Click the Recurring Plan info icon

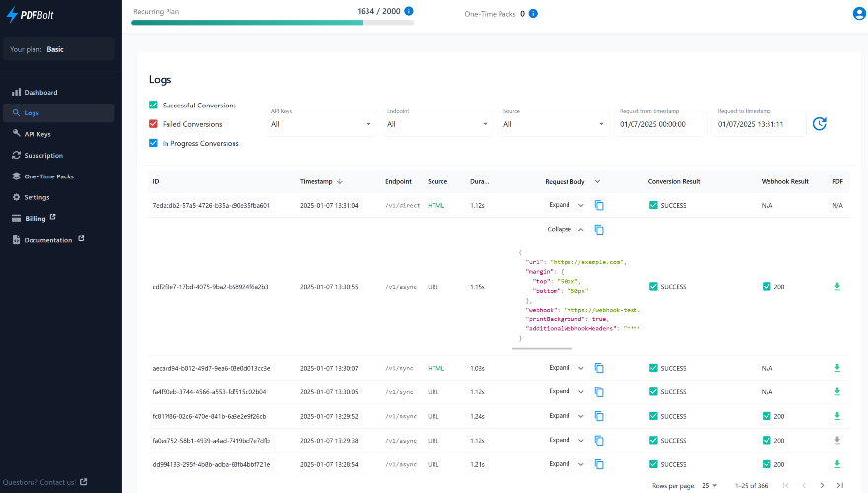(409, 11)
